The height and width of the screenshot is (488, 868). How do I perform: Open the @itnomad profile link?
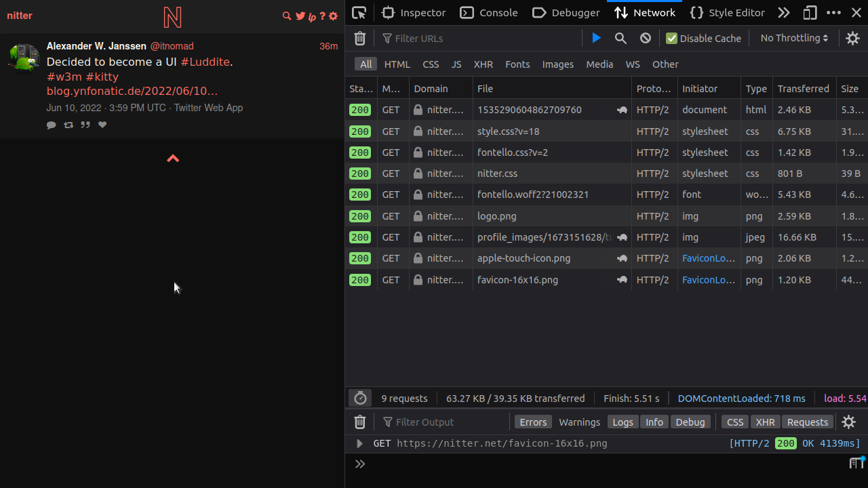pos(172,46)
